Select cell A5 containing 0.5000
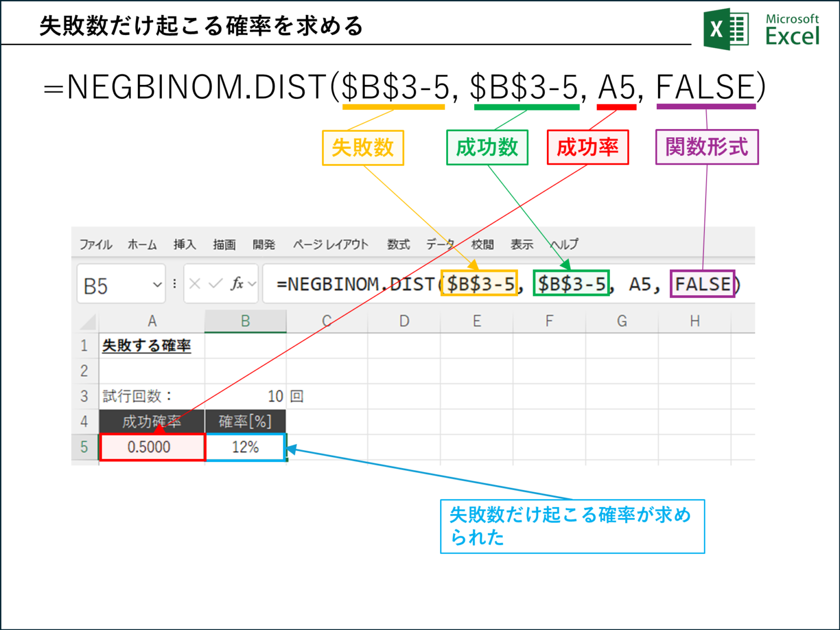 coord(152,447)
